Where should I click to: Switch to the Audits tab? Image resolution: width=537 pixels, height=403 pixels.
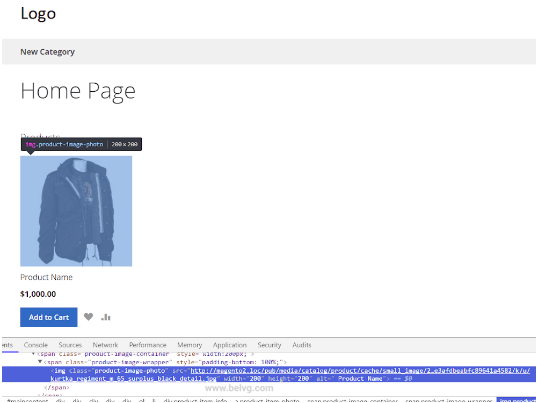click(x=302, y=345)
